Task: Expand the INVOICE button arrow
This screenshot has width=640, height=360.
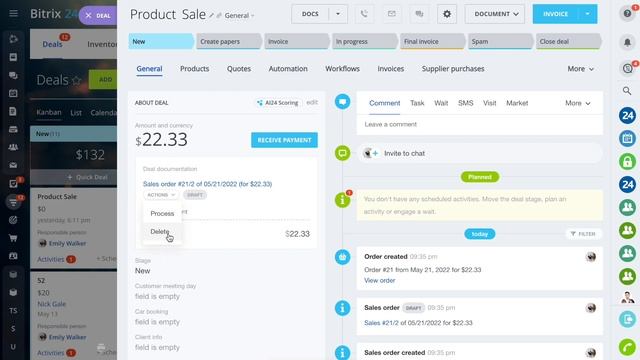Action: (588, 14)
